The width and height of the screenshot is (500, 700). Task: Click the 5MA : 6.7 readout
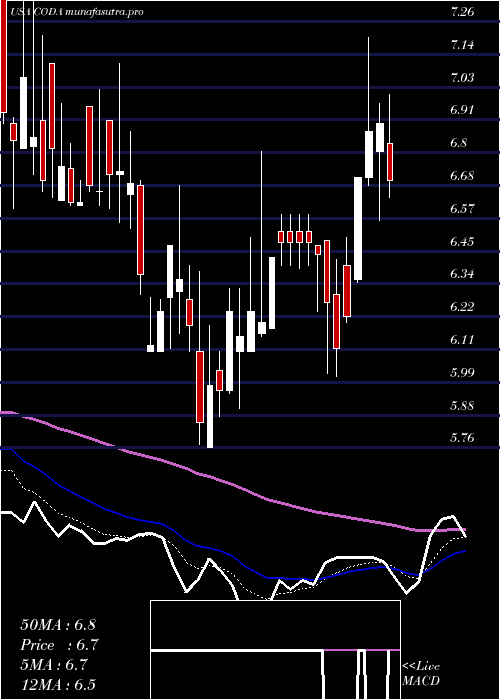[x=54, y=664]
